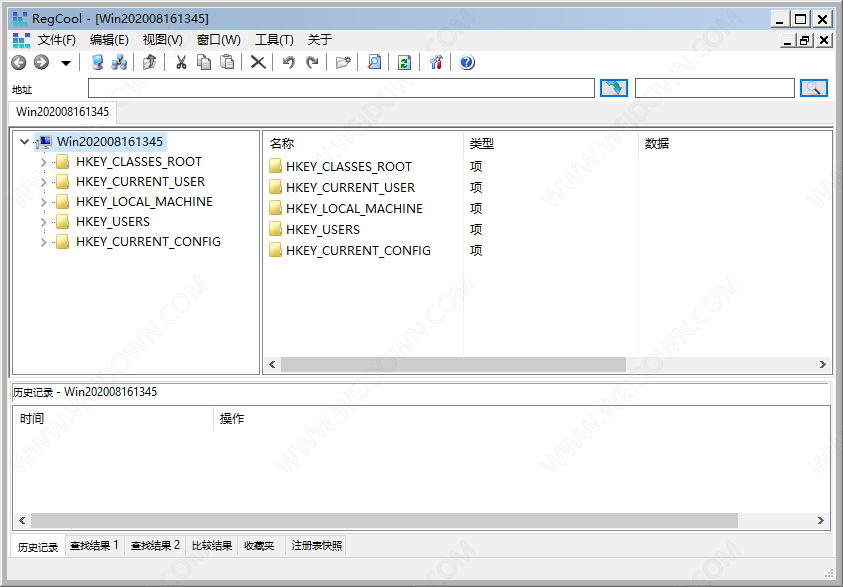Switch to the 查找结果 1 tab
This screenshot has width=843, height=587.
pyautogui.click(x=95, y=546)
